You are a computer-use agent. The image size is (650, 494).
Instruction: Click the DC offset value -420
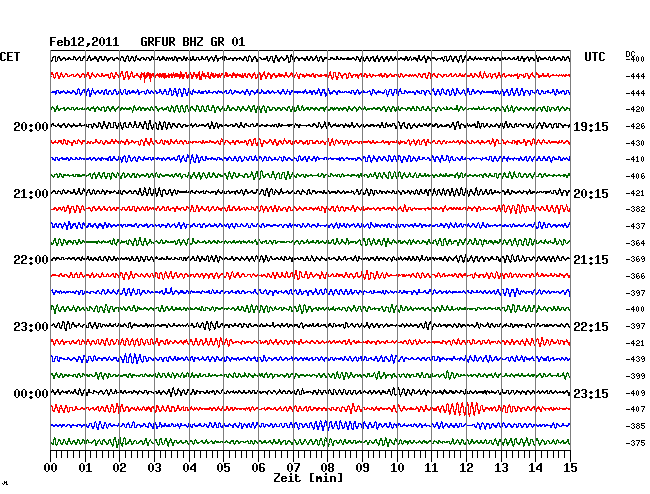click(635, 109)
